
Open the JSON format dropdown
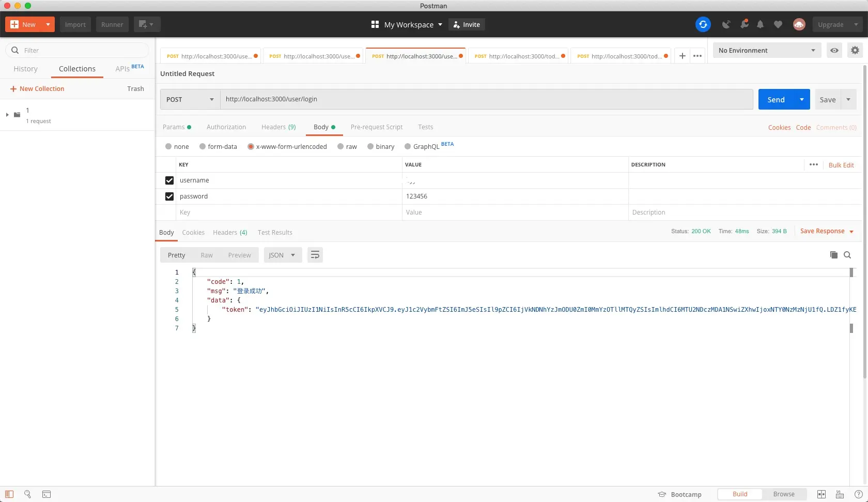click(x=283, y=255)
